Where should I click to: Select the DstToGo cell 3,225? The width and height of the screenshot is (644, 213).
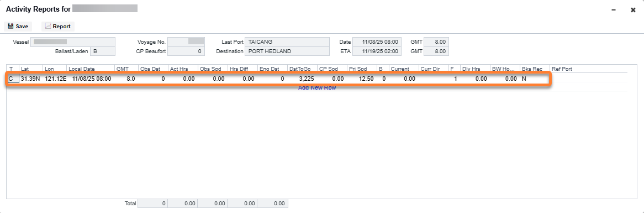click(302, 79)
